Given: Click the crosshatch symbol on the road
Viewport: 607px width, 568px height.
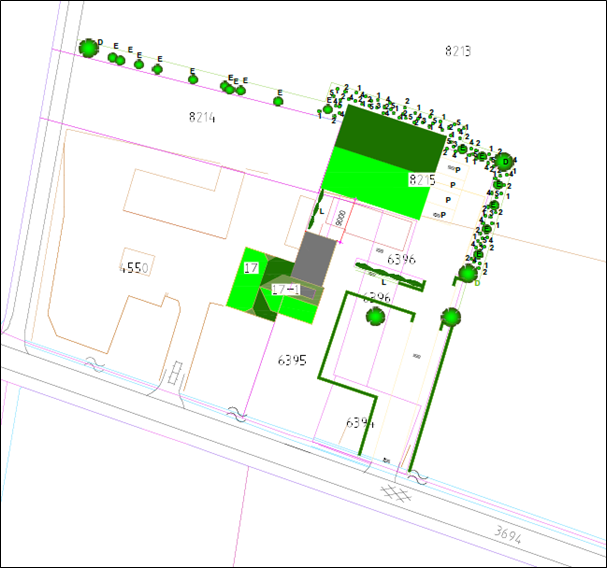Looking at the screenshot, I should click(x=396, y=493).
